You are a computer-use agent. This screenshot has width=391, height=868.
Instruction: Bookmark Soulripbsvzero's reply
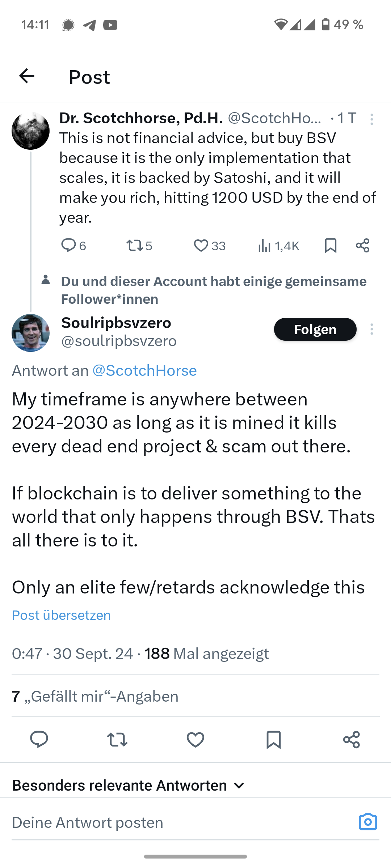pos(273,740)
